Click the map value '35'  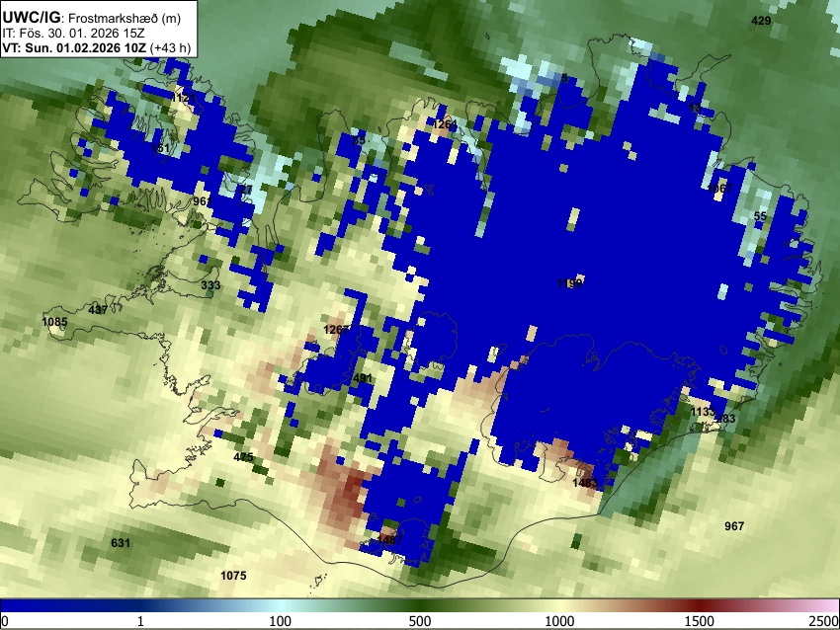(x=360, y=140)
